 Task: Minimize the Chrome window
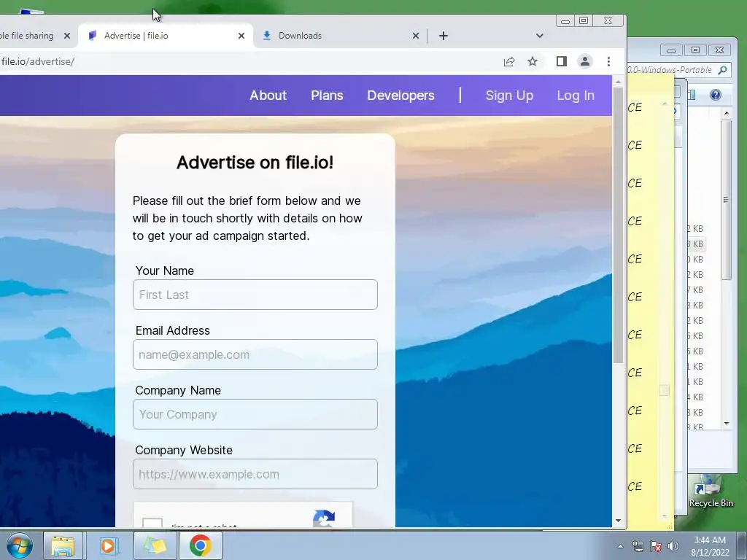(565, 20)
